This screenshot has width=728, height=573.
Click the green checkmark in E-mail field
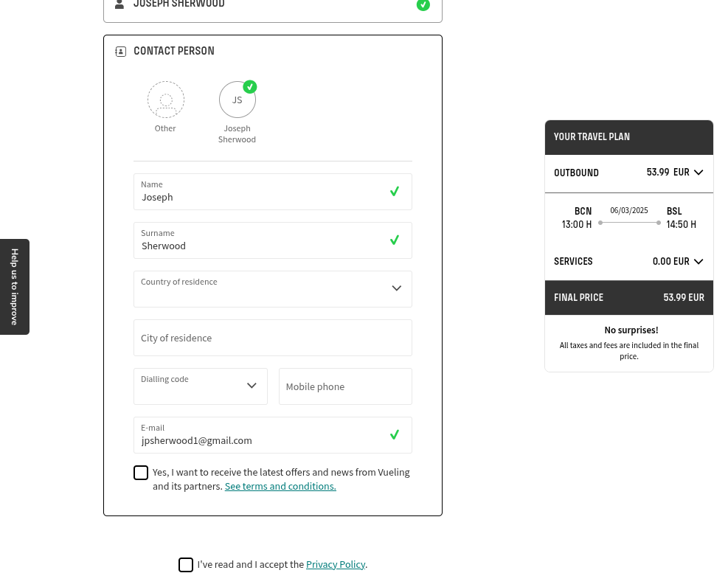pyautogui.click(x=394, y=434)
